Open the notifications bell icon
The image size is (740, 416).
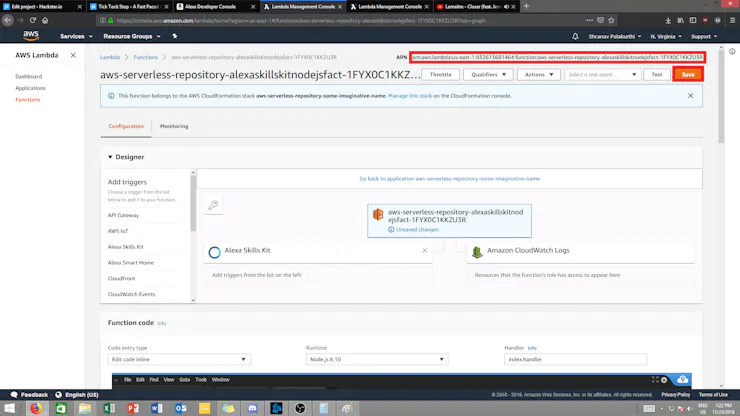click(x=575, y=36)
